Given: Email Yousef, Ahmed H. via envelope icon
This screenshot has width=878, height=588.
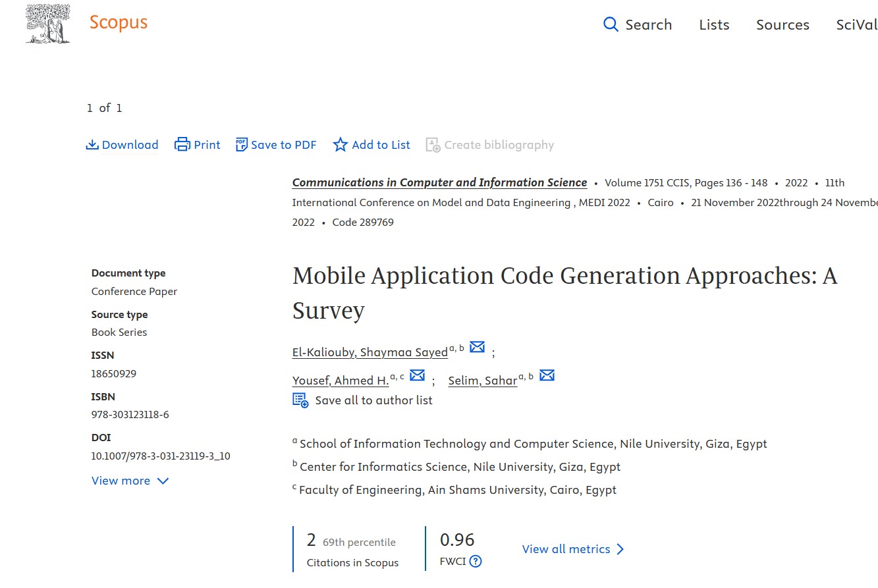Looking at the screenshot, I should (417, 375).
